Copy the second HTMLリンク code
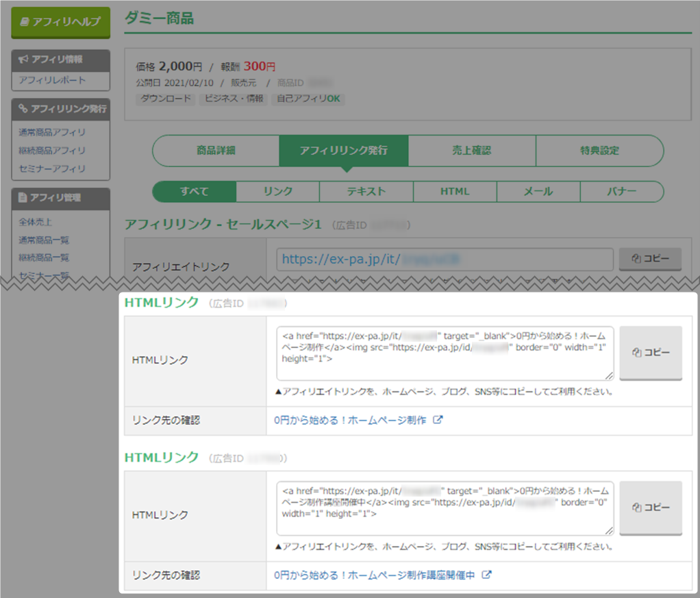Screen dimensions: 700x598 pyautogui.click(x=650, y=508)
